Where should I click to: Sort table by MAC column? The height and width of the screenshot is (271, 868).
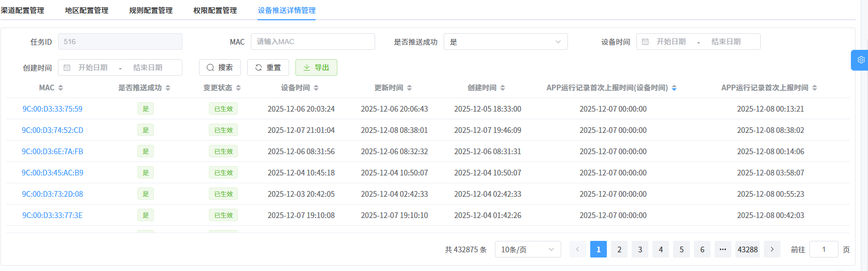pos(61,88)
